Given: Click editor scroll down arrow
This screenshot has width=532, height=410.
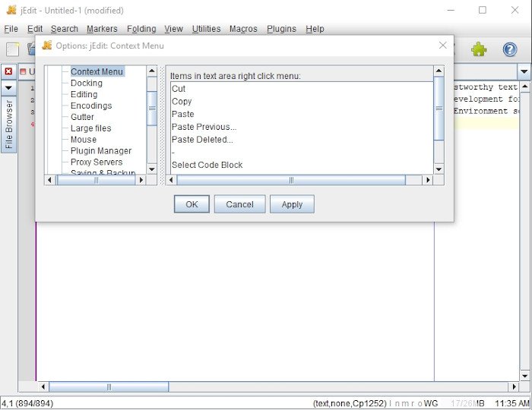Looking at the screenshot, I should click(x=525, y=376).
